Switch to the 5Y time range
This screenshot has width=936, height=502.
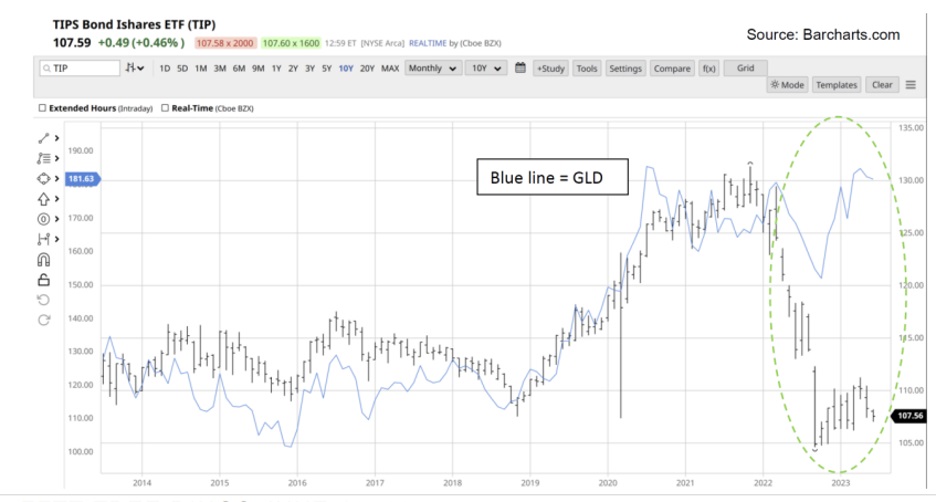pyautogui.click(x=326, y=68)
